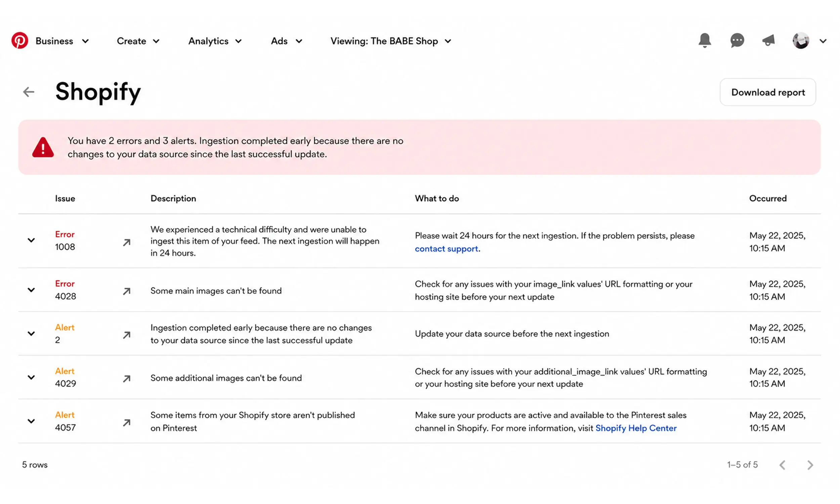This screenshot has width=840, height=504.
Task: Click the technical difficulty description for Error 1008
Action: pos(265,241)
